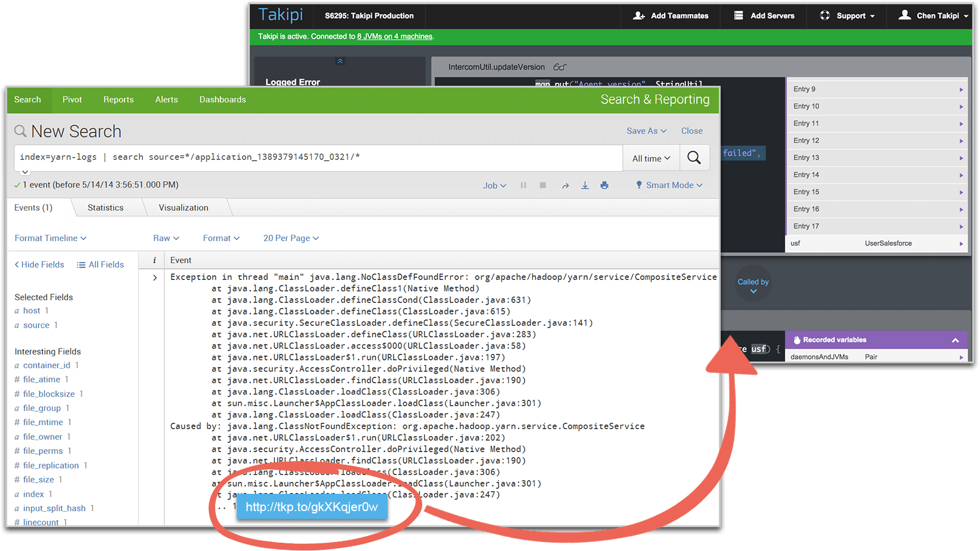Click the Support lifebuoy icon in Takipi
This screenshot has height=551, width=980.
(825, 15)
